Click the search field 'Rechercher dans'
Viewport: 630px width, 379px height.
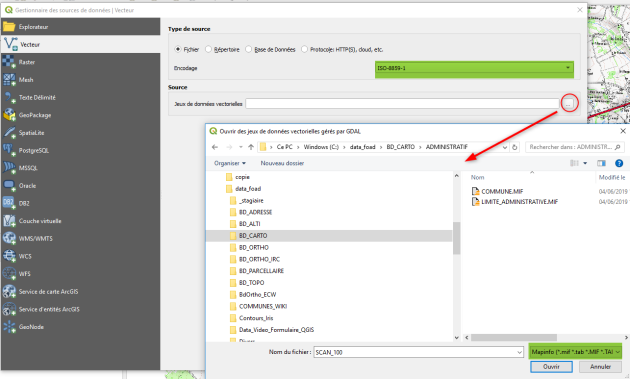(x=575, y=147)
